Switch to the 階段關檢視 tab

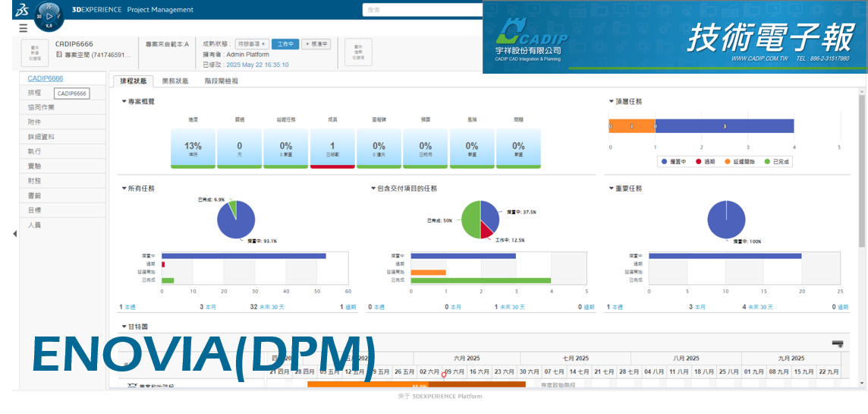click(221, 81)
